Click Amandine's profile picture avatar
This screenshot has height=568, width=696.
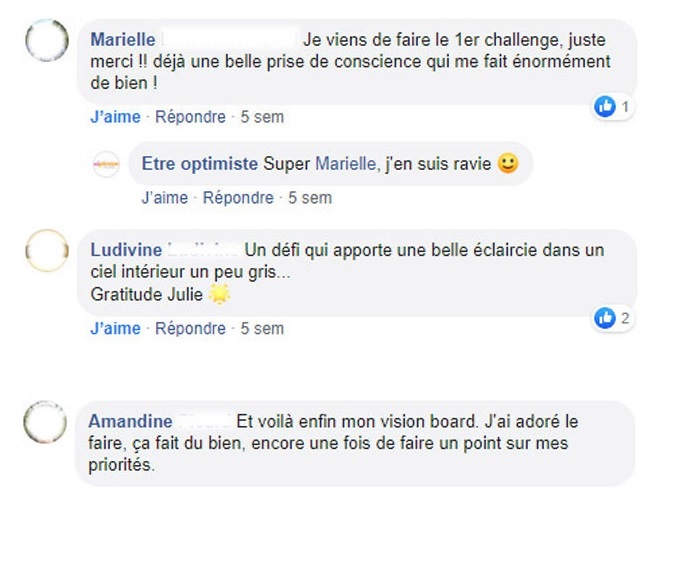pos(45,423)
